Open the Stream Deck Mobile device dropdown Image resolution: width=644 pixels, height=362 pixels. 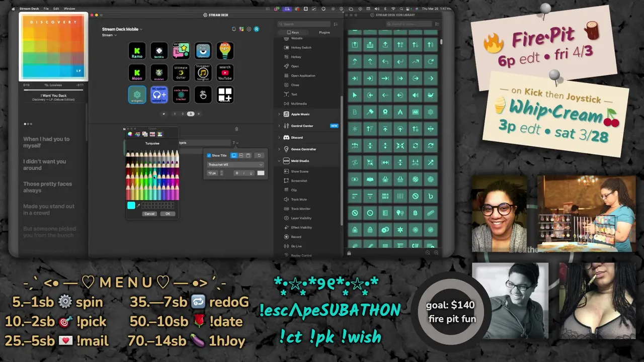[x=122, y=29]
